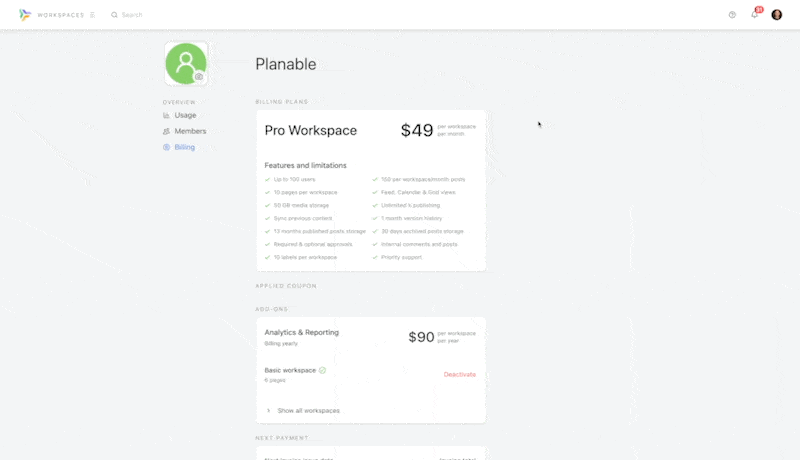
Task: Click the camera icon to change logo
Action: click(x=199, y=76)
